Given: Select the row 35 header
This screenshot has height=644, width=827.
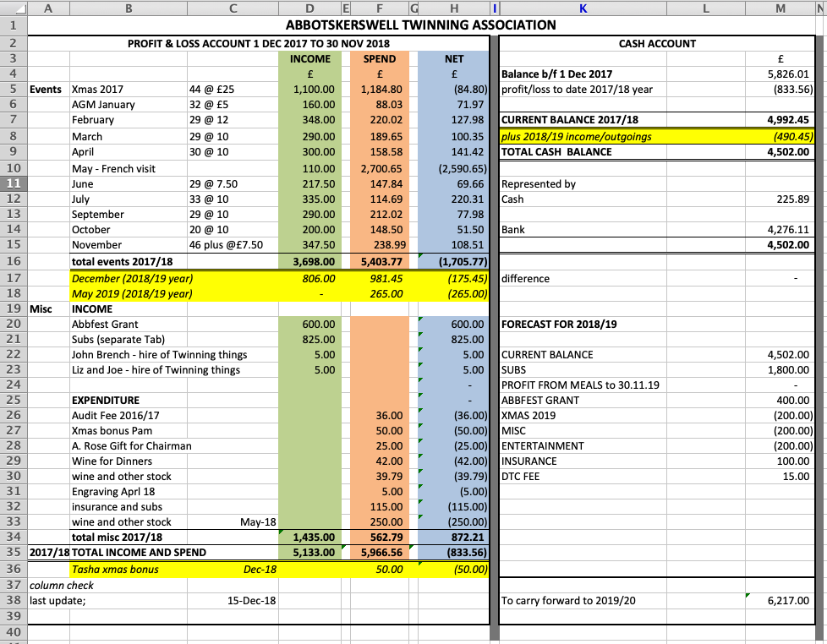Looking at the screenshot, I should (x=13, y=553).
